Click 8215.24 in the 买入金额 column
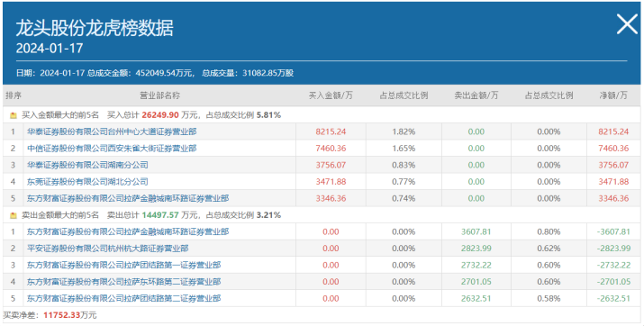The height and width of the screenshot is (326, 644). point(331,131)
